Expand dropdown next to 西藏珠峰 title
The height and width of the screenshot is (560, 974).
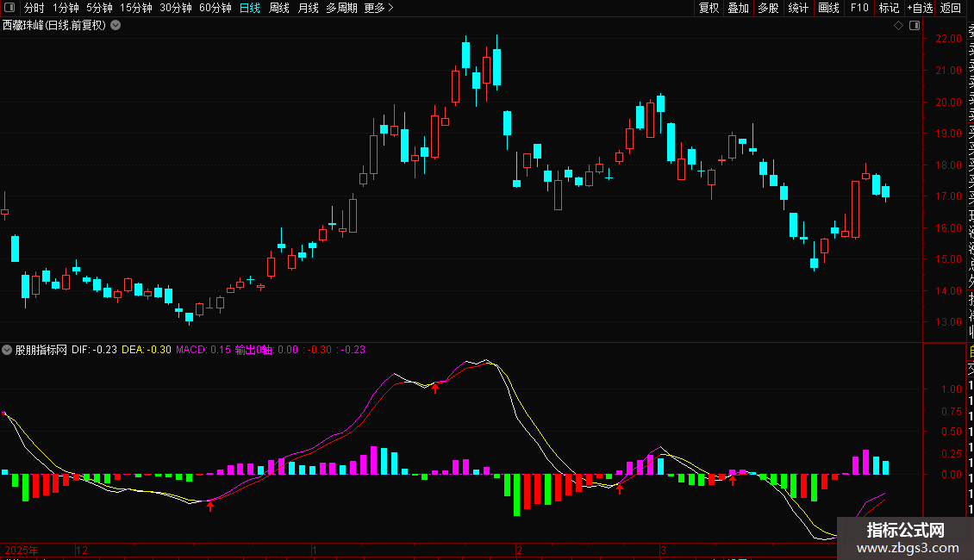[116, 26]
